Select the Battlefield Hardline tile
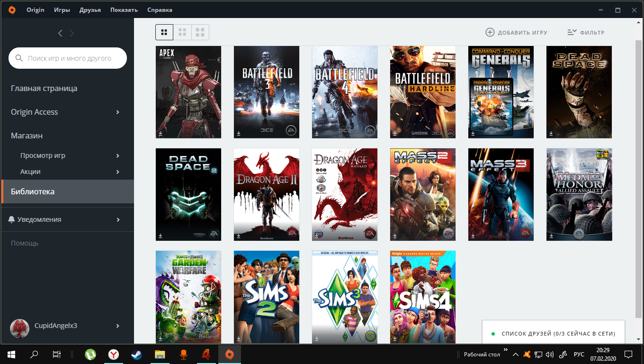The image size is (644, 364). coord(423,92)
